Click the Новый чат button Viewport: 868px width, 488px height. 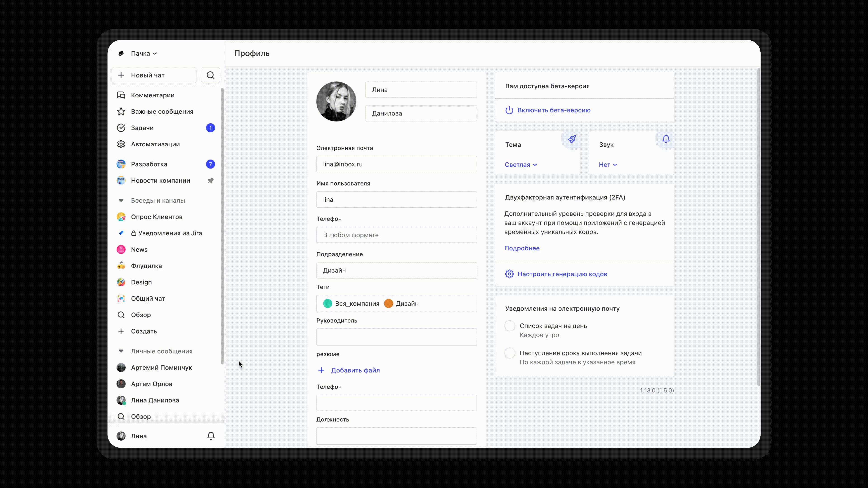click(x=154, y=75)
